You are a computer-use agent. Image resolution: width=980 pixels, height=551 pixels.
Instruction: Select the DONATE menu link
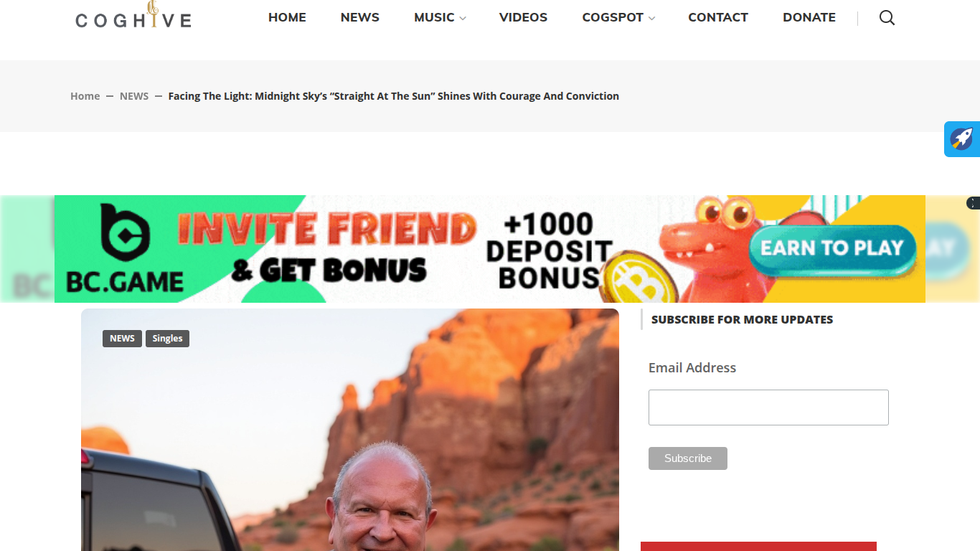point(809,17)
